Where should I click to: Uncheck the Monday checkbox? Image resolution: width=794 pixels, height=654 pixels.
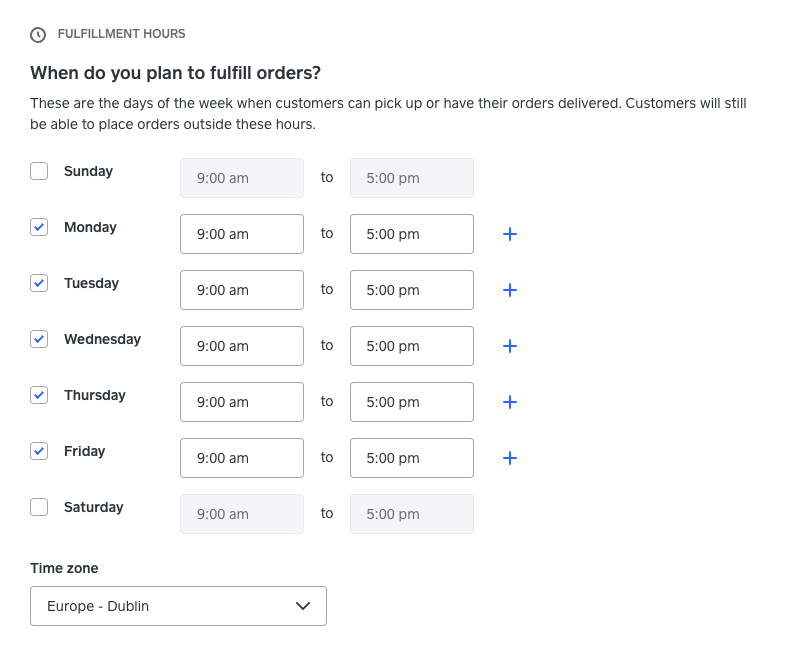point(39,227)
